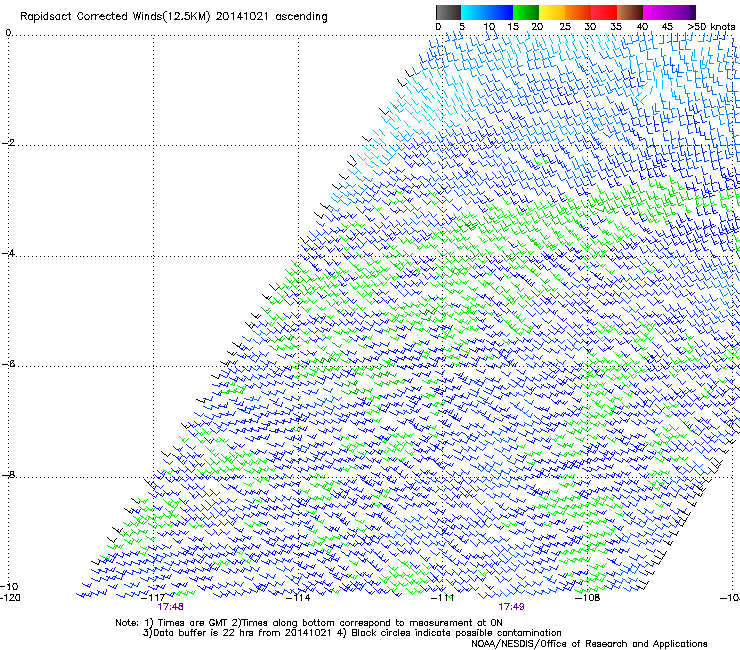Click the "-4" latitude axis label
This screenshot has height=650, width=740.
coord(8,253)
